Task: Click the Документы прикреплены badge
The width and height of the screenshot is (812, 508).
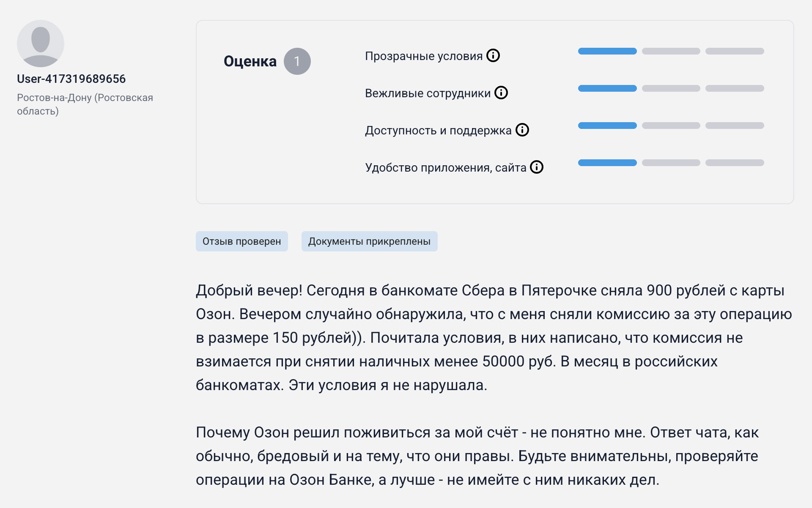Action: click(x=369, y=241)
